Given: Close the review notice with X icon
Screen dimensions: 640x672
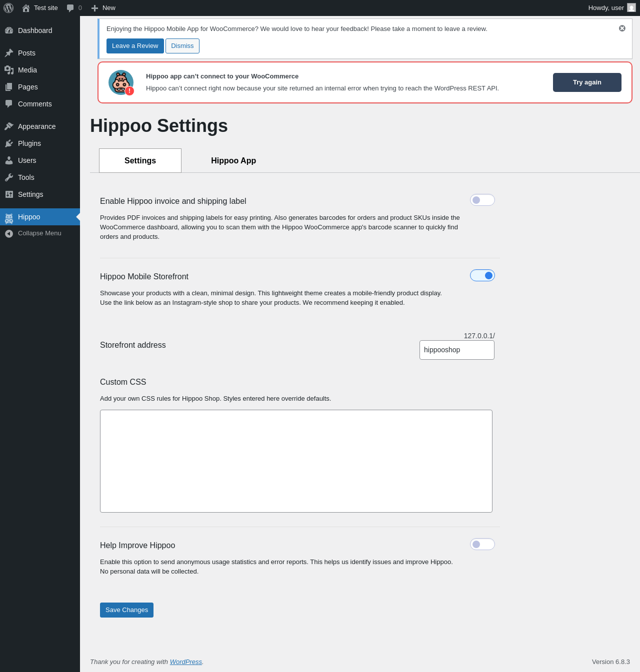Looking at the screenshot, I should [622, 28].
